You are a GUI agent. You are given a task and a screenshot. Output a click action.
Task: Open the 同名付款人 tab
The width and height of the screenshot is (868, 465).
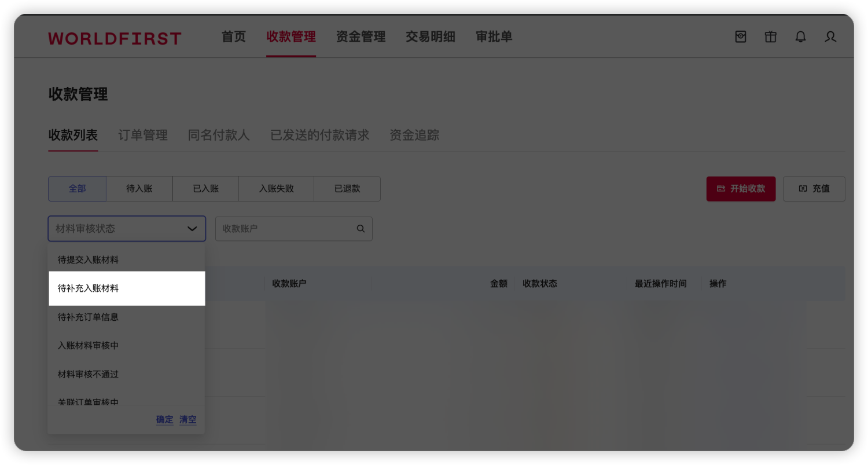tap(219, 136)
